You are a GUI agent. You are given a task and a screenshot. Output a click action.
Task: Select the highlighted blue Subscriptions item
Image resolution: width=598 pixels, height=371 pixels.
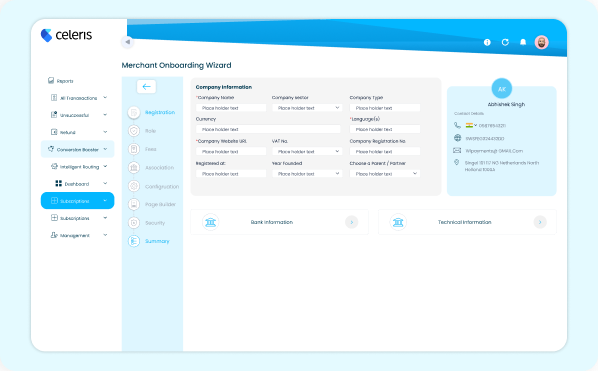click(77, 201)
